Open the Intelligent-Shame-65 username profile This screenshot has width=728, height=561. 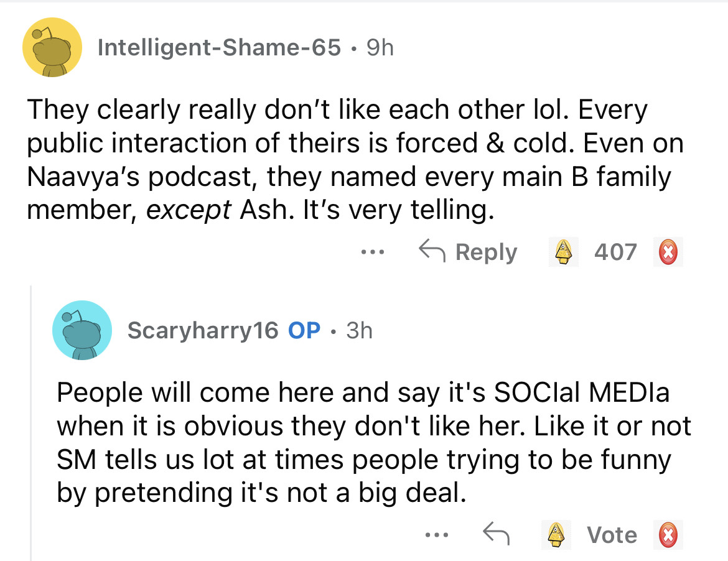[219, 47]
